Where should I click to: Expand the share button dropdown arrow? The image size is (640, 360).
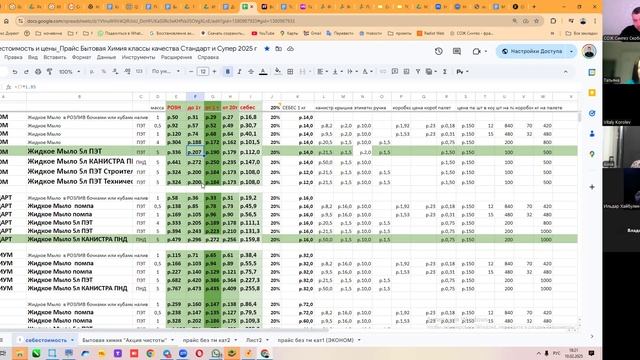click(x=571, y=51)
